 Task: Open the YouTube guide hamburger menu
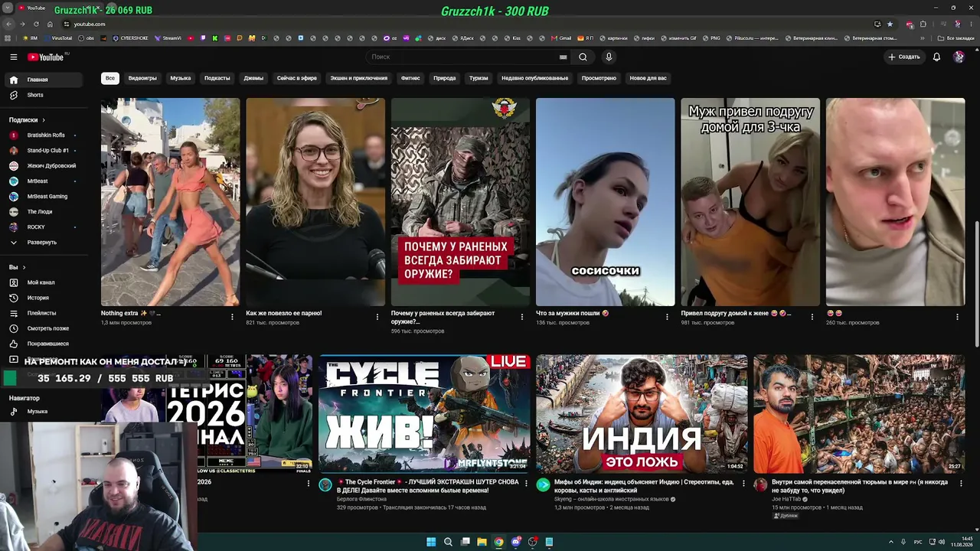13,57
